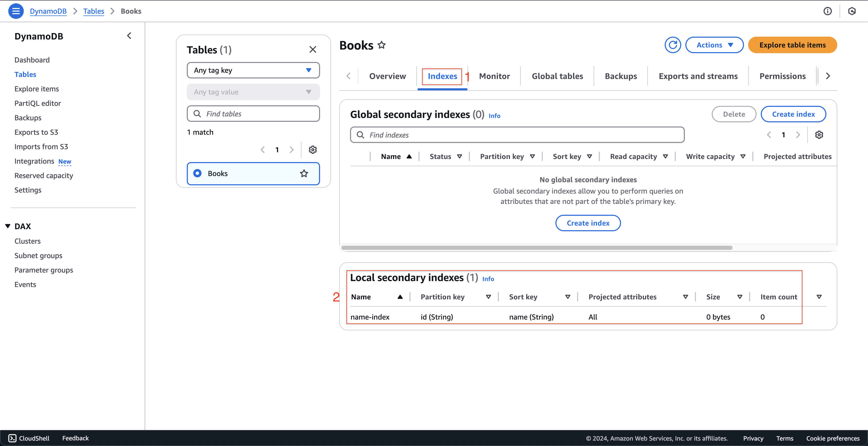The height and width of the screenshot is (446, 868).
Task: Go to next page of tables list
Action: (x=291, y=149)
